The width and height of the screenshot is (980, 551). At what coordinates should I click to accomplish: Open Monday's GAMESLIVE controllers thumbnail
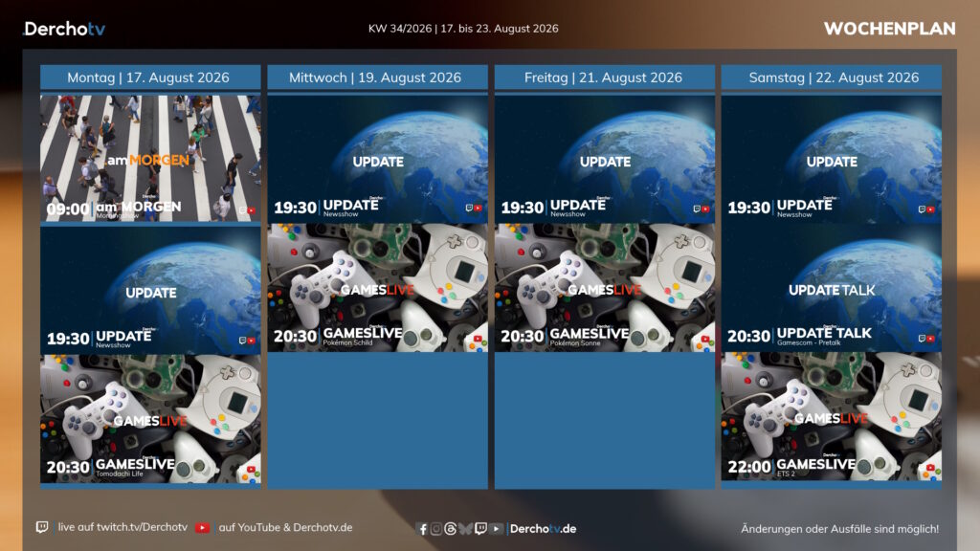(150, 419)
